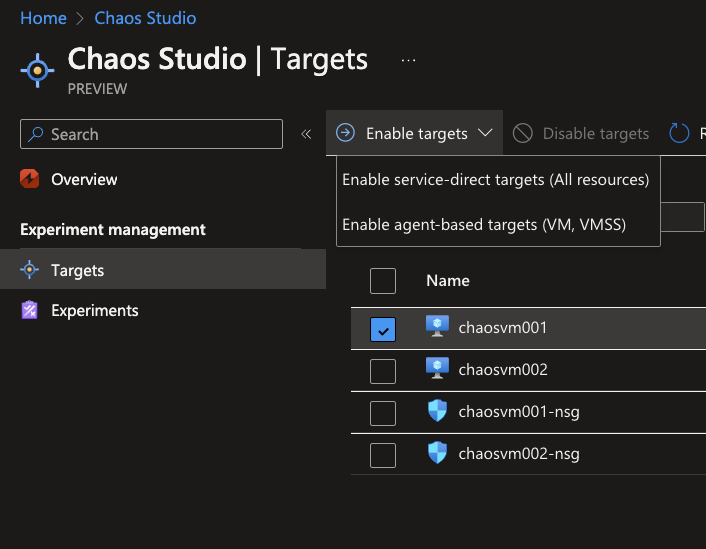The width and height of the screenshot is (706, 549).
Task: Click the Experiment management section heading
Action: click(113, 230)
